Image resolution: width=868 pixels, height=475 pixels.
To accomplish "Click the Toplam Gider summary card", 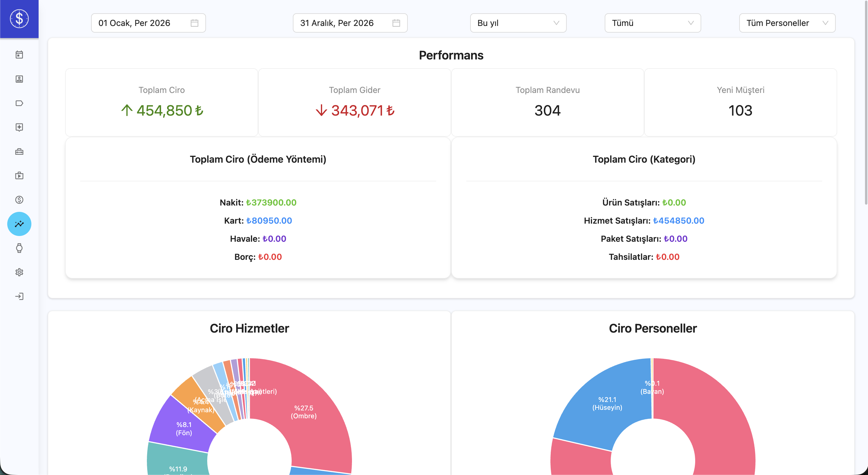I will 354,103.
